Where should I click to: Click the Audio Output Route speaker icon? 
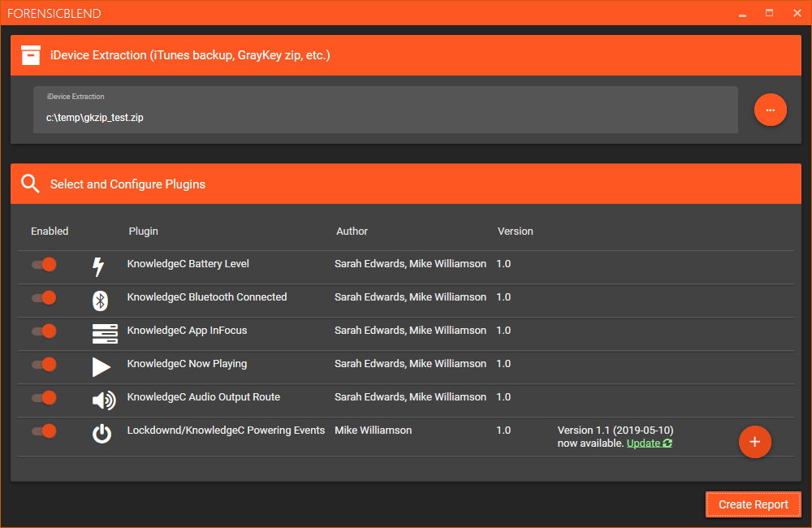103,400
